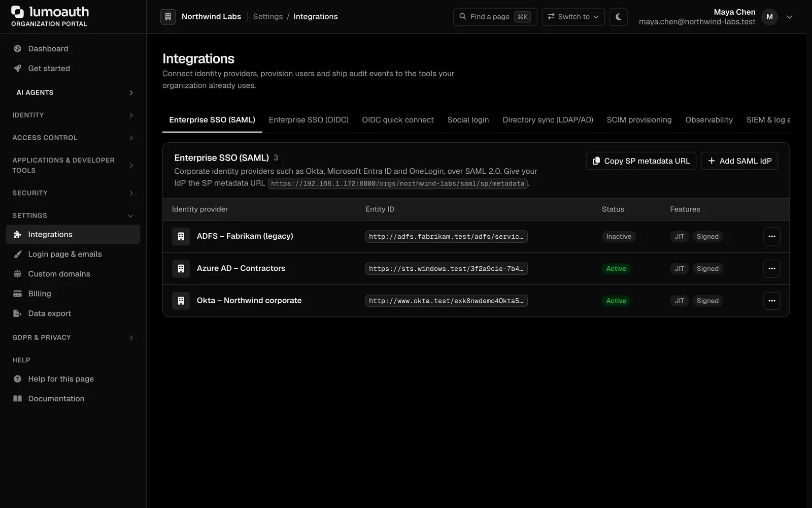Expand the GDPR & Privacy section
The width and height of the screenshot is (812, 508).
pyautogui.click(x=73, y=337)
